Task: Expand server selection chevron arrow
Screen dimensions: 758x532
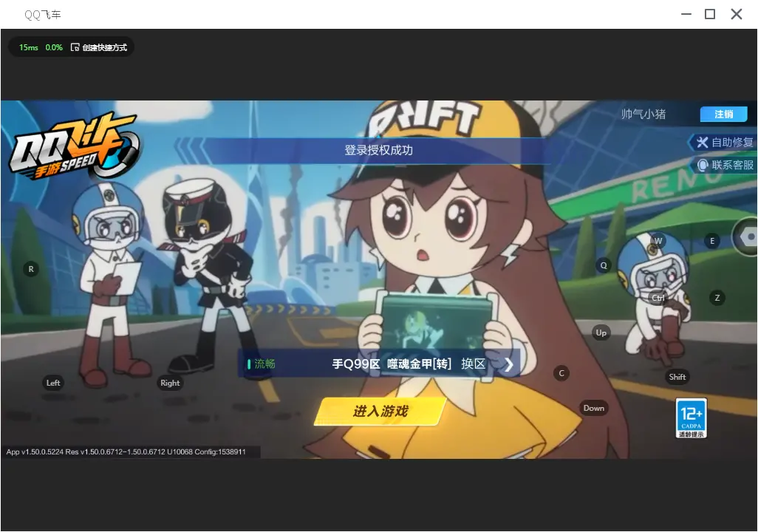Action: point(508,364)
